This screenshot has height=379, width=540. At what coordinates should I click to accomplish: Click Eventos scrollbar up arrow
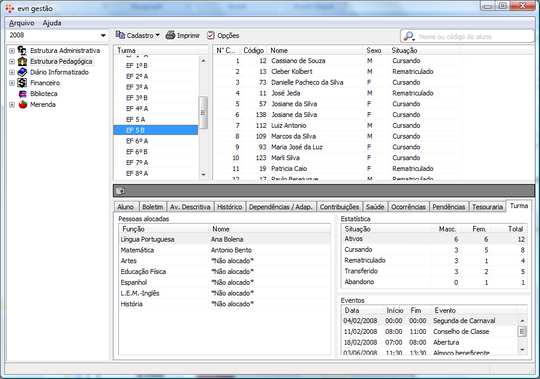[522, 321]
